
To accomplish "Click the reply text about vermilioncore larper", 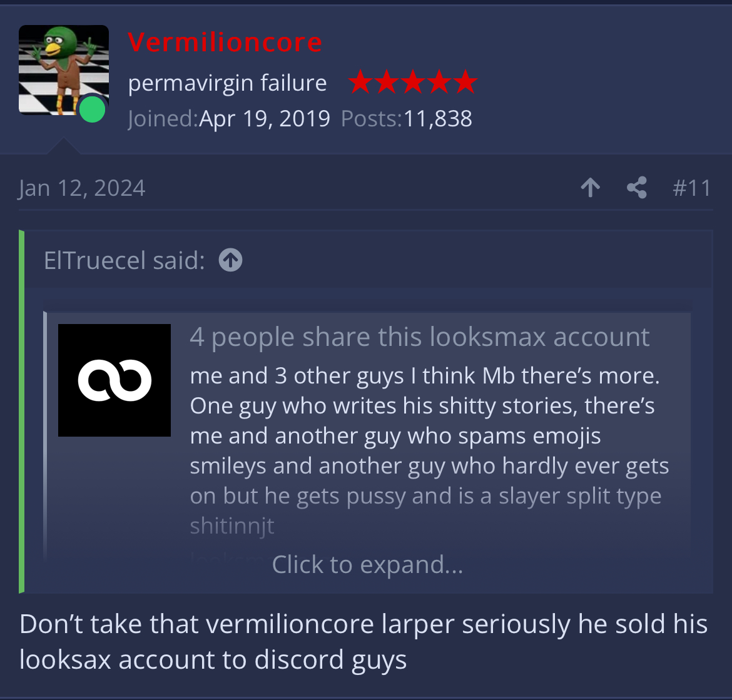I will click(x=363, y=642).
